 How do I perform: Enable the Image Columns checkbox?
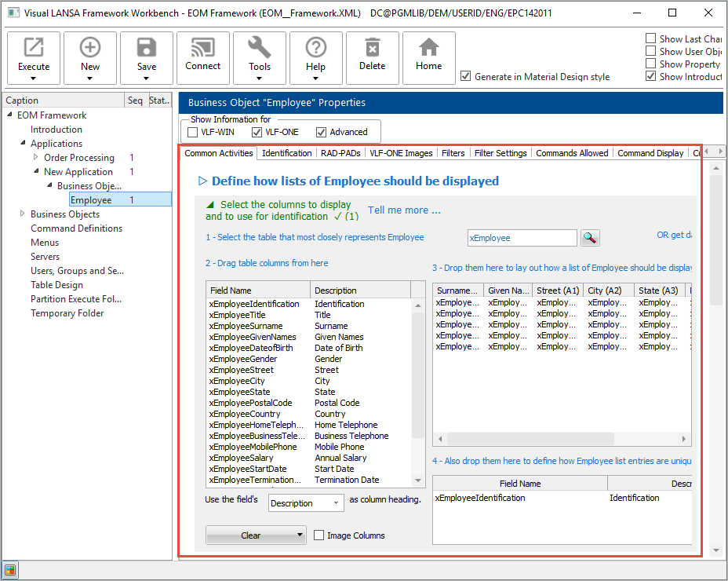pos(319,535)
